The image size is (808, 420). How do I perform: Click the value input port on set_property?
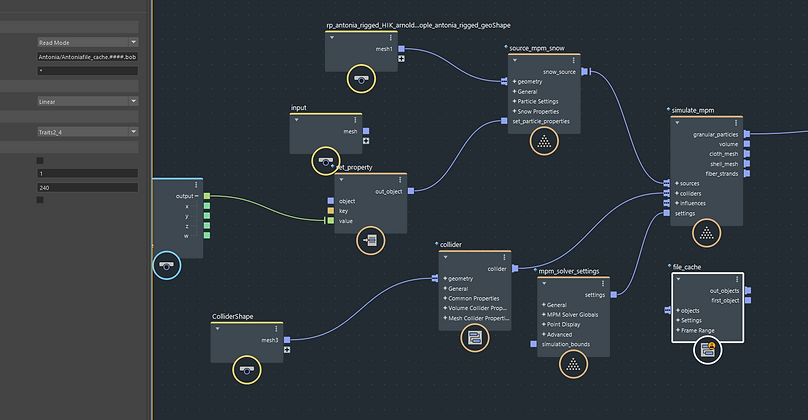[331, 221]
